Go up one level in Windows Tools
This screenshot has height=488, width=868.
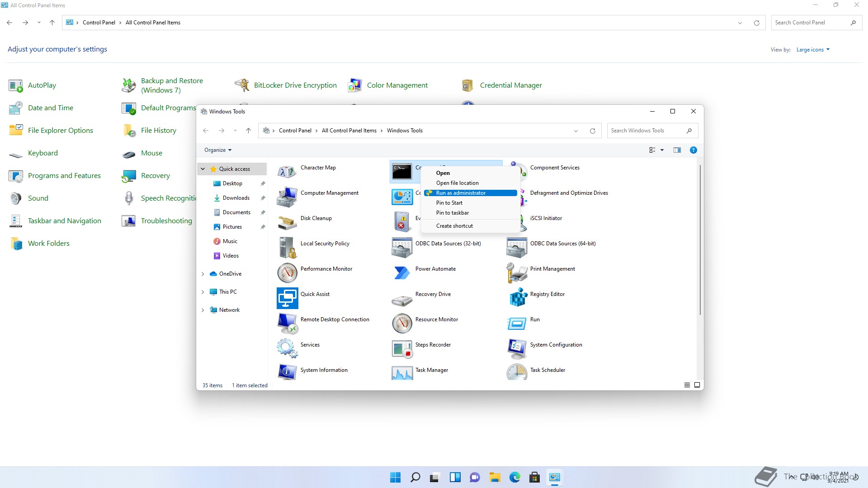click(x=248, y=131)
